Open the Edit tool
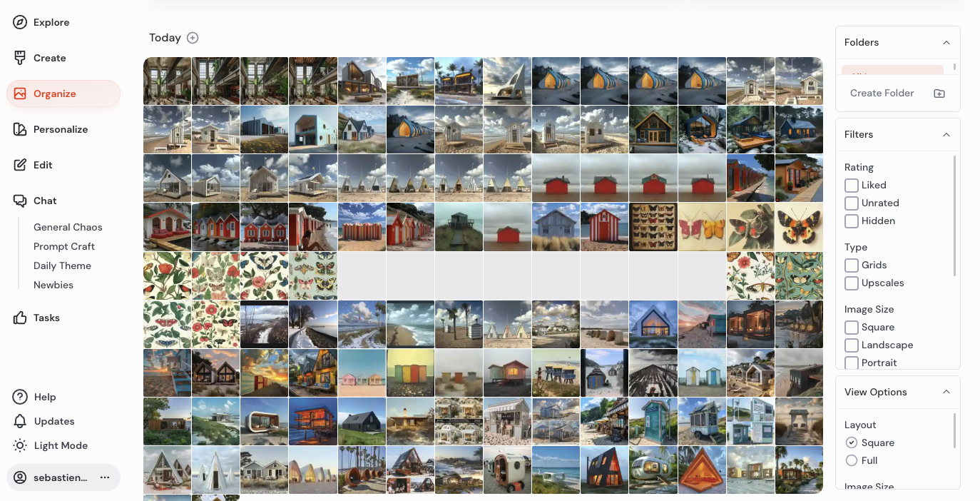The height and width of the screenshot is (501, 980). tap(43, 165)
